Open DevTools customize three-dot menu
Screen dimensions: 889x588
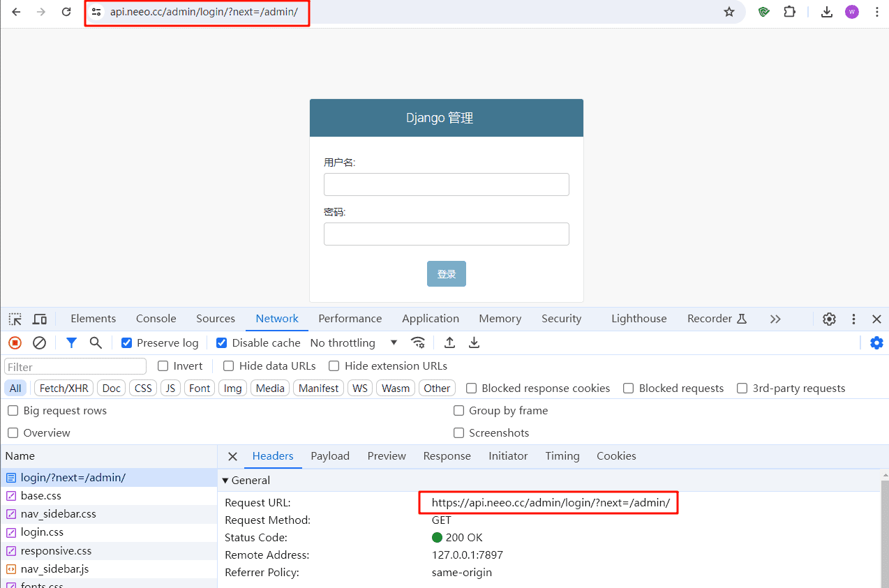[x=853, y=319]
